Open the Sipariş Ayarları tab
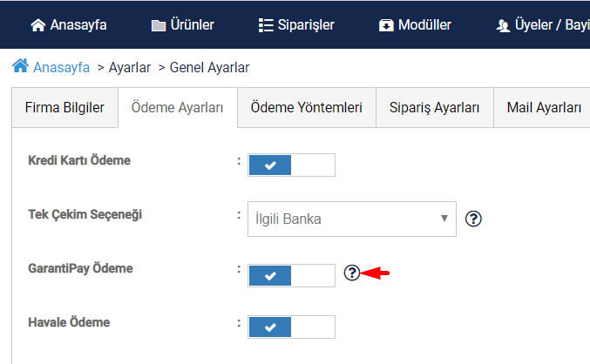This screenshot has width=590, height=364. coord(434,108)
